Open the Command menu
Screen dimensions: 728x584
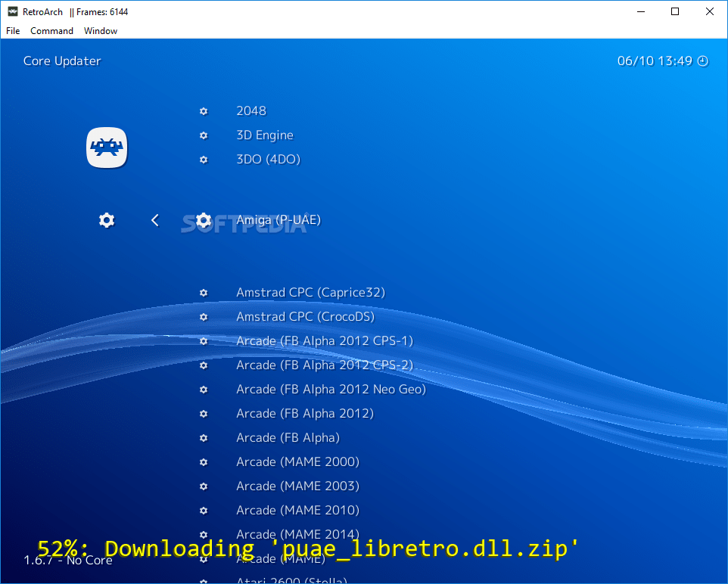click(51, 31)
